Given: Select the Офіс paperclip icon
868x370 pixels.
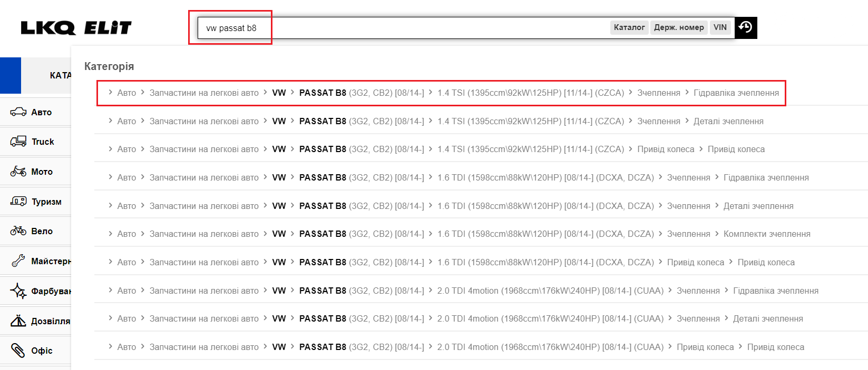Looking at the screenshot, I should pos(18,351).
